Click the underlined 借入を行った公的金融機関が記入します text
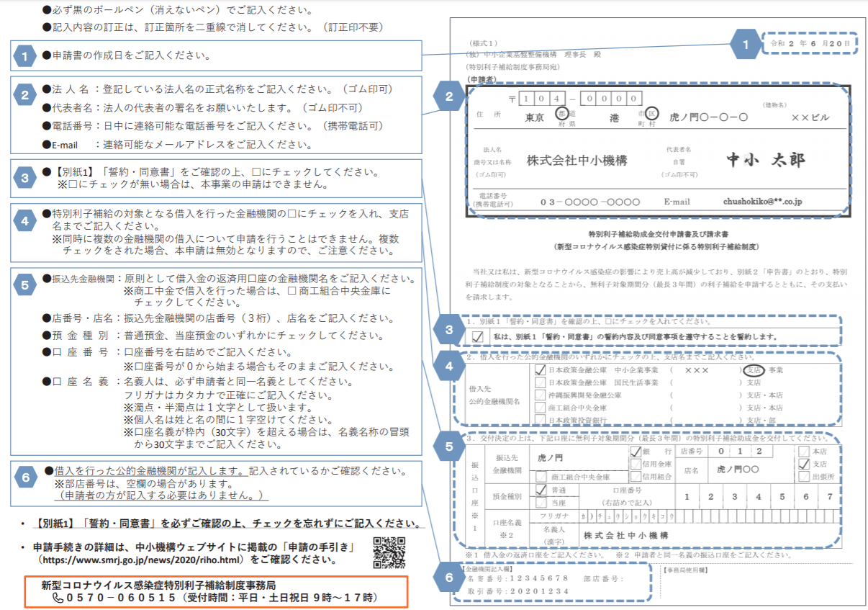 point(151,471)
